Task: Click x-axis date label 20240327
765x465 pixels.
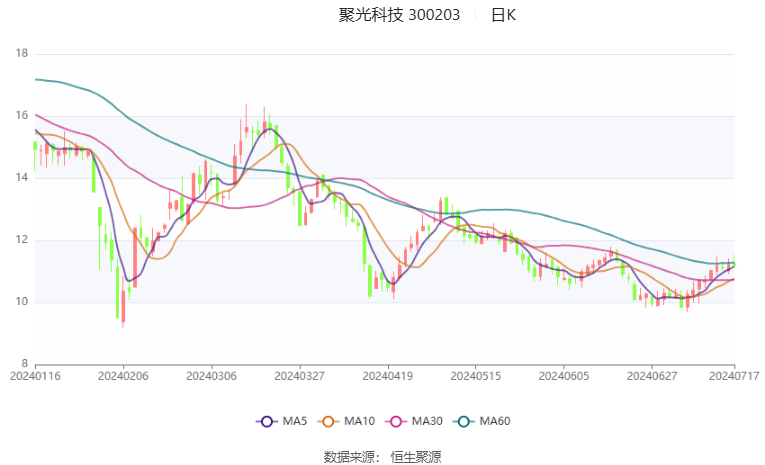Action: 300,376
